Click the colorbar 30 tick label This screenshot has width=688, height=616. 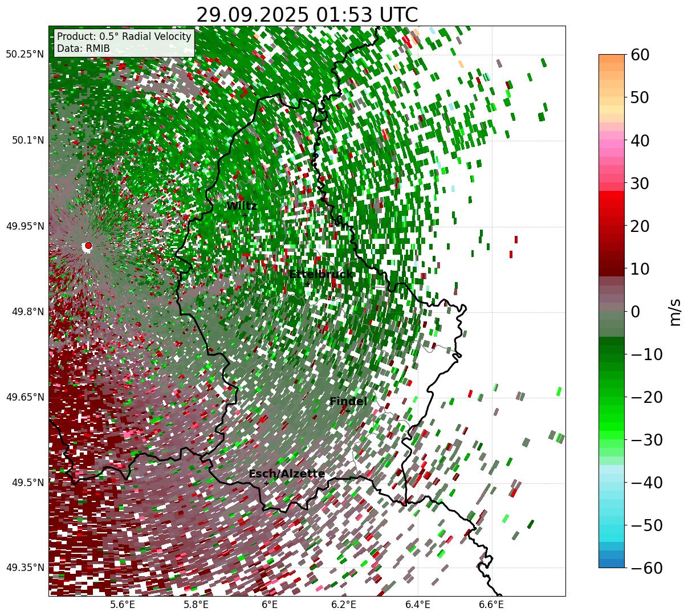pos(640,183)
